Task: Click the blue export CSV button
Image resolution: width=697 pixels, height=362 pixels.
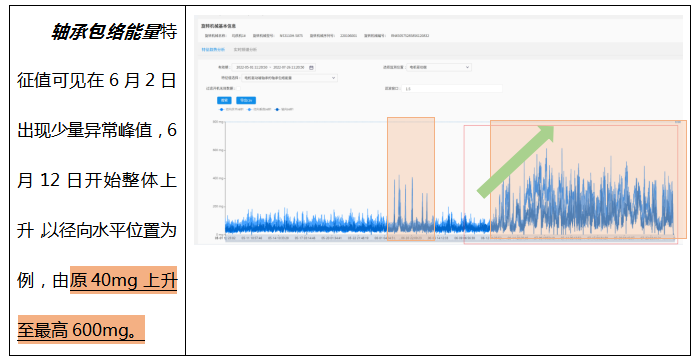Action: point(246,101)
